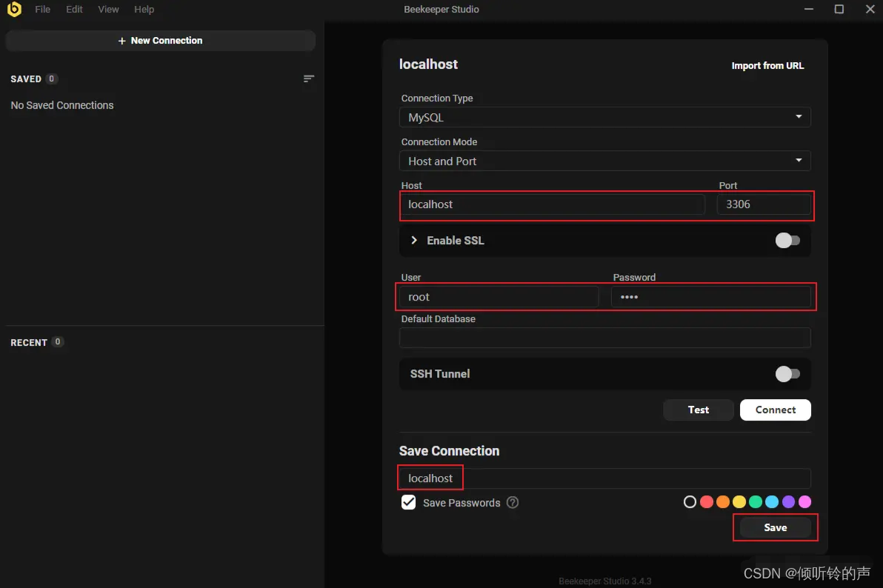The width and height of the screenshot is (883, 588).
Task: Click the Save Connection name field
Action: tap(604, 478)
